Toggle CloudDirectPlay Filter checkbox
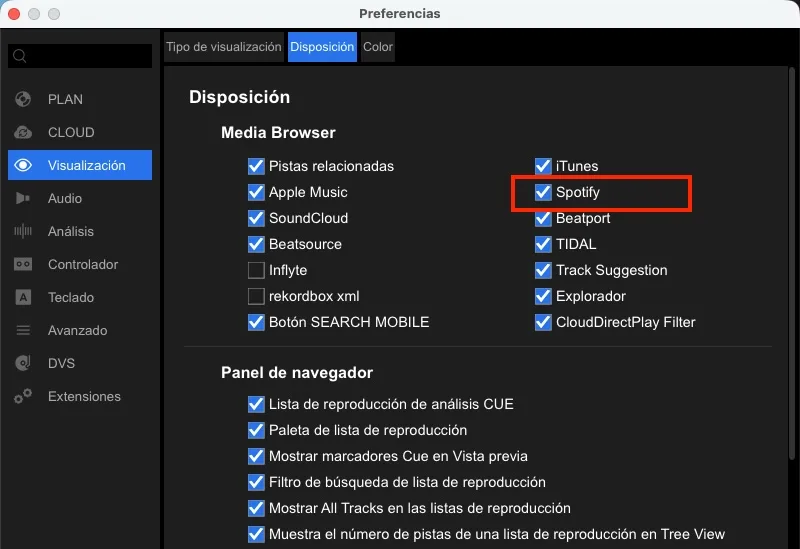The height and width of the screenshot is (549, 800). coord(543,322)
